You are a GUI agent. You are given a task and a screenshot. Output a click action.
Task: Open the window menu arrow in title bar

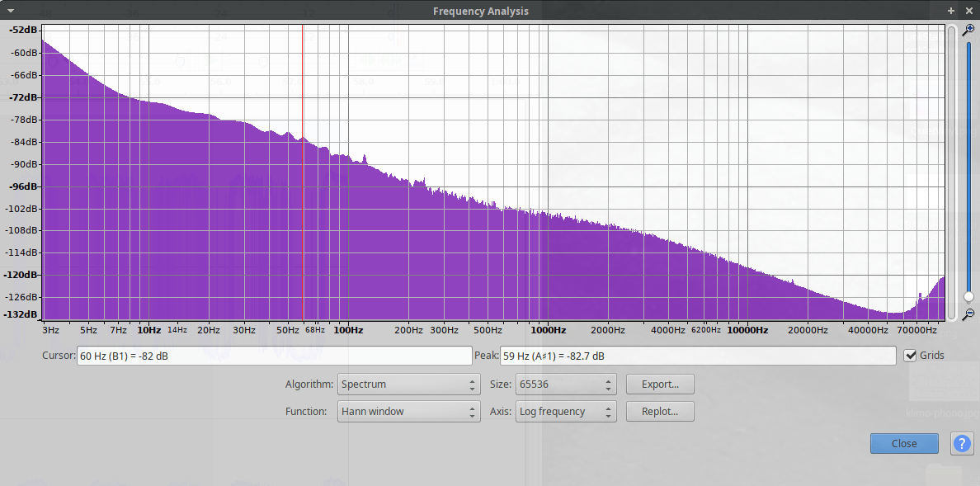click(x=10, y=11)
